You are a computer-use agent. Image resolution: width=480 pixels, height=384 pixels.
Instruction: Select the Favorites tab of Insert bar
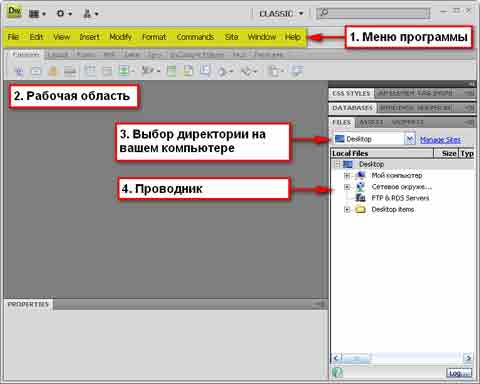(x=269, y=54)
